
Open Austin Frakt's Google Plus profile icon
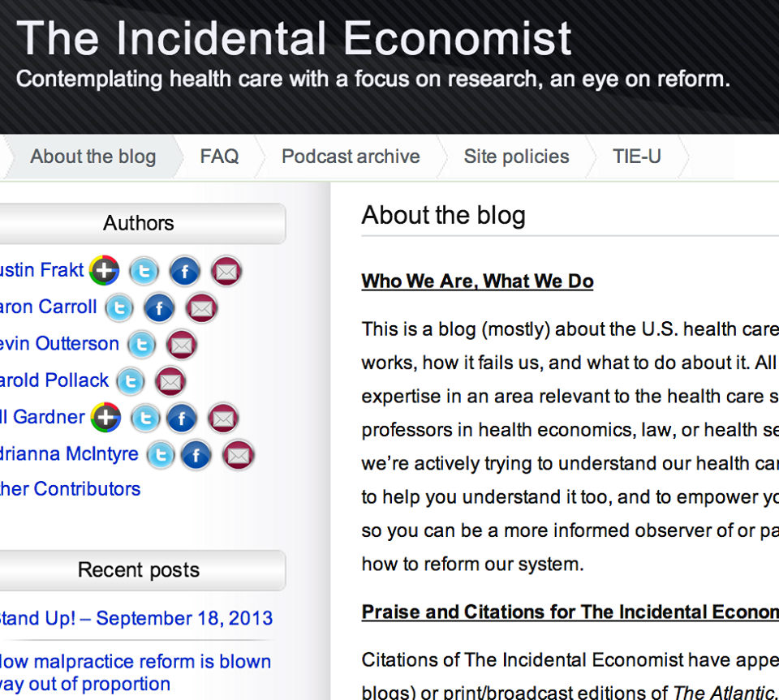(105, 271)
